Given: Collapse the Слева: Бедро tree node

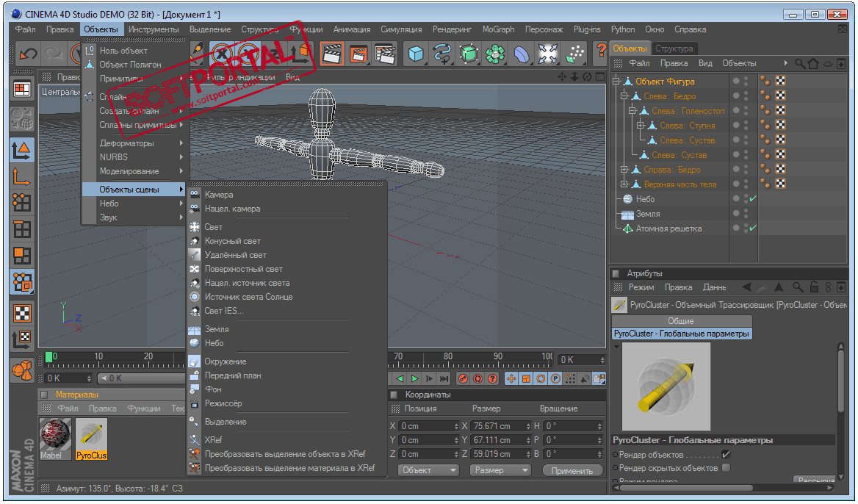Looking at the screenshot, I should click(624, 96).
